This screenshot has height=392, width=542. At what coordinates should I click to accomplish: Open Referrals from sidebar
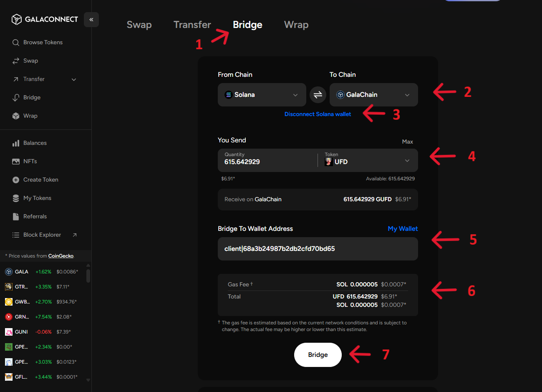pos(35,217)
